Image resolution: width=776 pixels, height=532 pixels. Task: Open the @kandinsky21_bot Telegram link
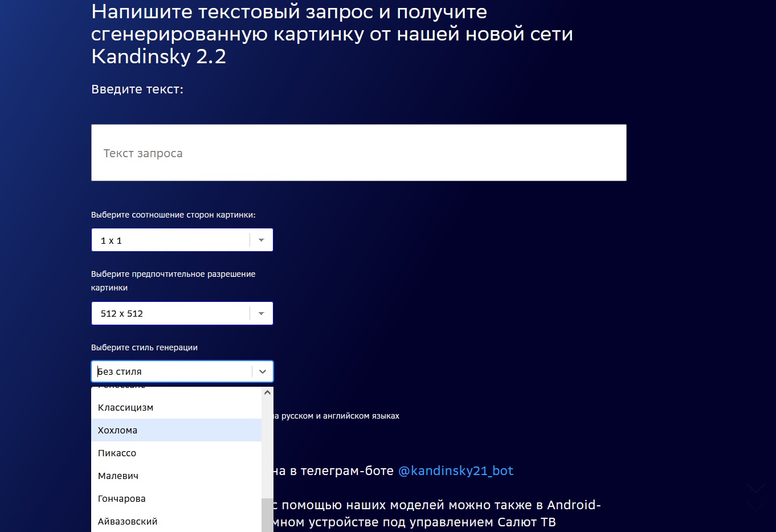pos(456,470)
